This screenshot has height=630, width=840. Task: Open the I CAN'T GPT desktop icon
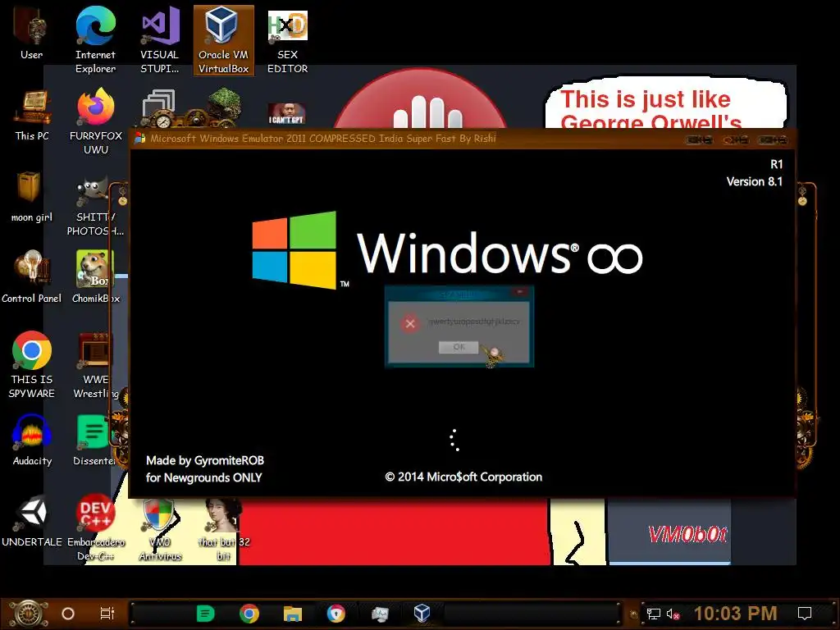[286, 112]
